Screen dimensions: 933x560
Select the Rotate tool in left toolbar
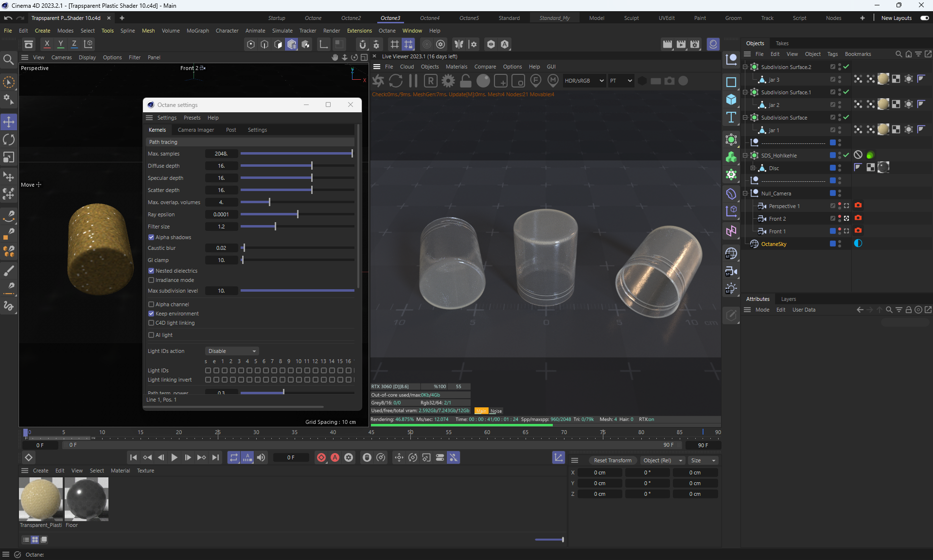click(x=9, y=140)
